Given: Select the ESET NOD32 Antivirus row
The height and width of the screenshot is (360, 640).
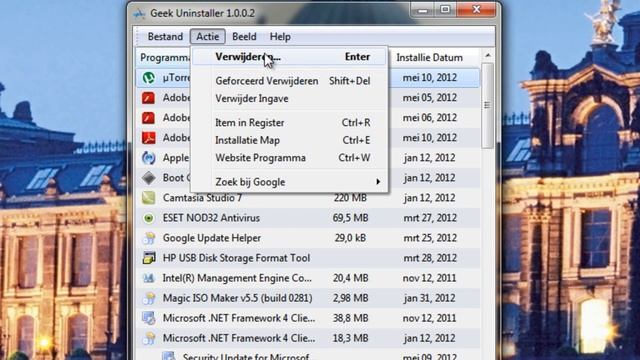Looking at the screenshot, I should coord(308,218).
